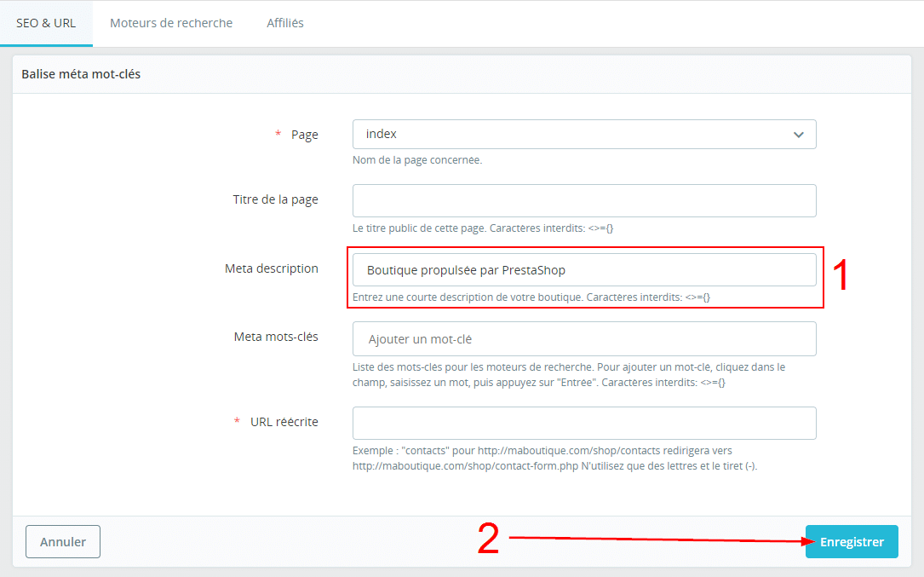Click the Meta mots-clés label
Image resolution: width=924 pixels, height=577 pixels.
click(276, 337)
